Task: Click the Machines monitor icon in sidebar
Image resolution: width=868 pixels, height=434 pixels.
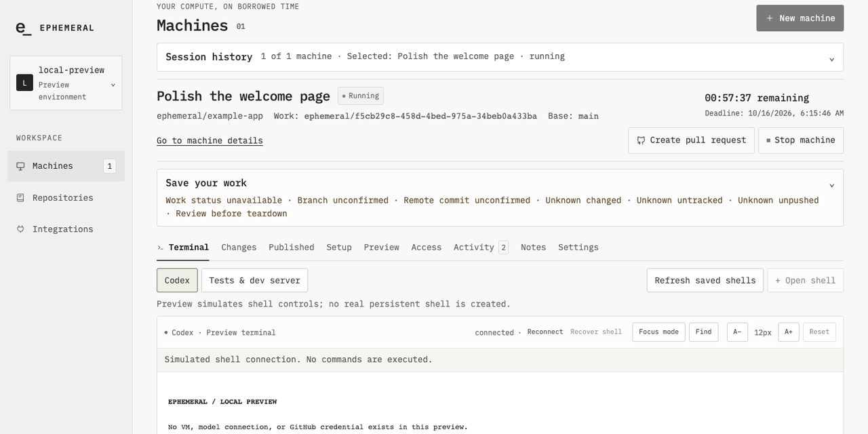Action: tap(20, 166)
